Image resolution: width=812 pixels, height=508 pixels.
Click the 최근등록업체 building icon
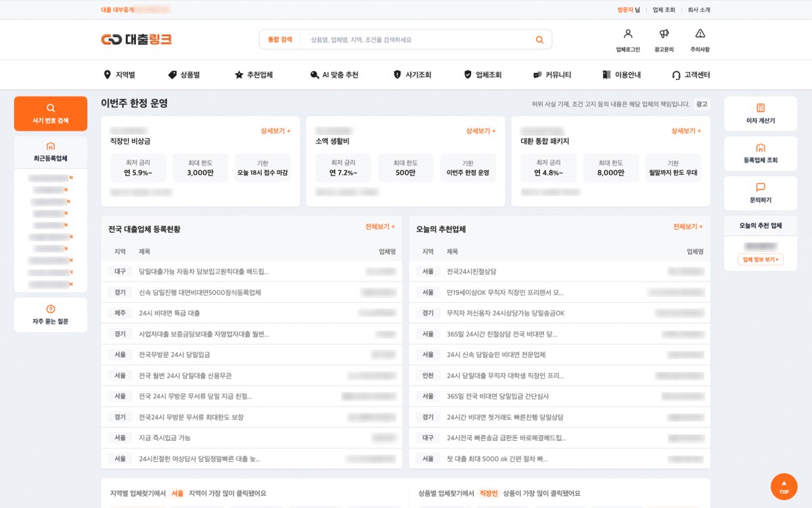tap(50, 146)
